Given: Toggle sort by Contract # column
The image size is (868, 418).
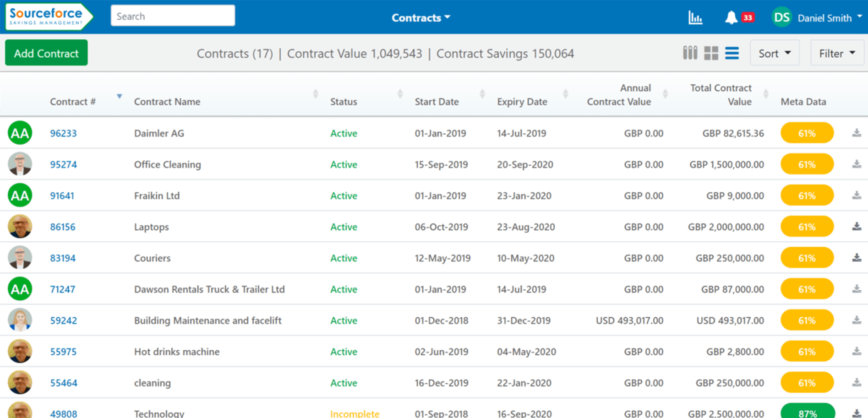Looking at the screenshot, I should tap(119, 96).
